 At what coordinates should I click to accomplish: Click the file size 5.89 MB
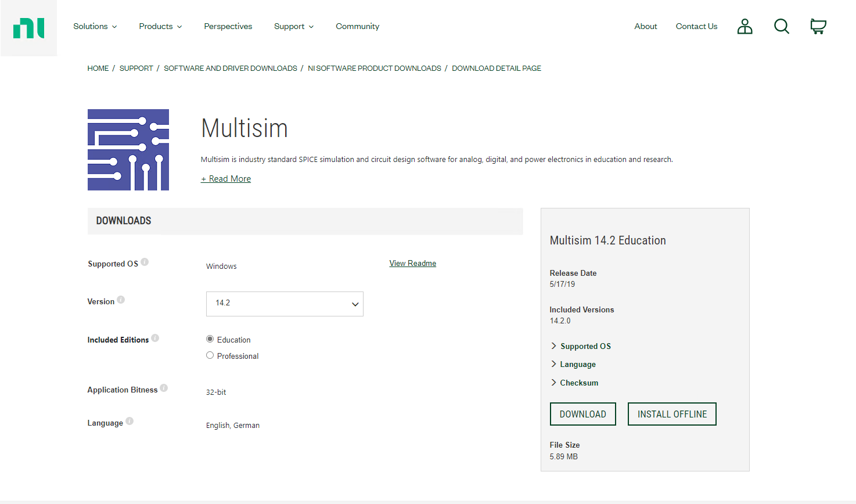(x=564, y=456)
